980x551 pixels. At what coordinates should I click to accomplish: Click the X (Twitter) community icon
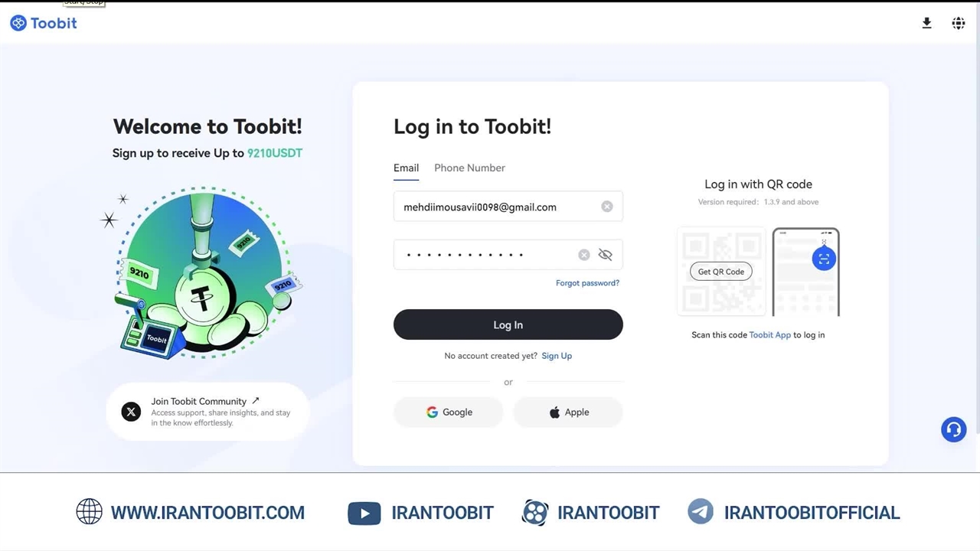(x=131, y=412)
